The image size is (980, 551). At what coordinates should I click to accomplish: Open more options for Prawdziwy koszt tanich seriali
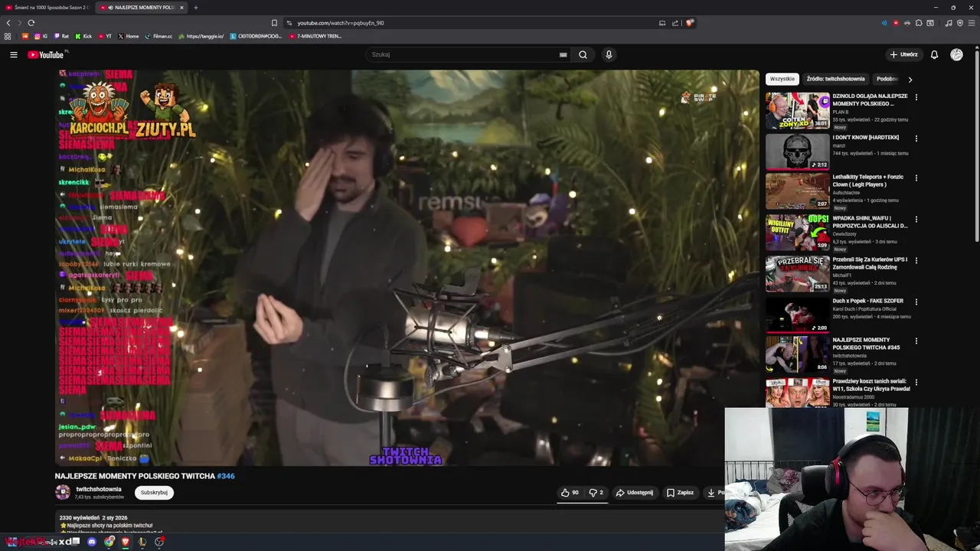916,382
